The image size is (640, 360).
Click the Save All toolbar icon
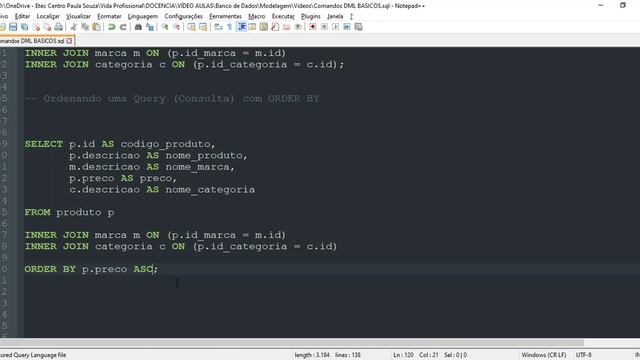(24, 27)
